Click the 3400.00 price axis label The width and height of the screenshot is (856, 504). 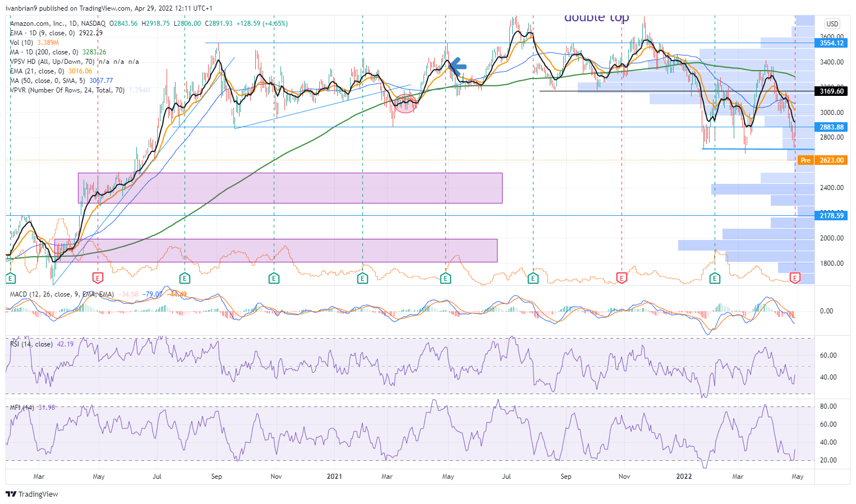[x=832, y=62]
